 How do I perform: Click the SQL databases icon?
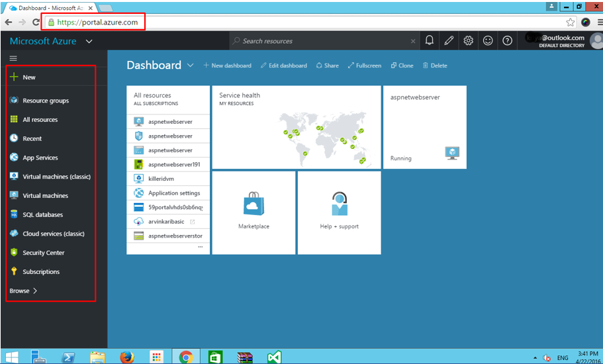point(14,214)
